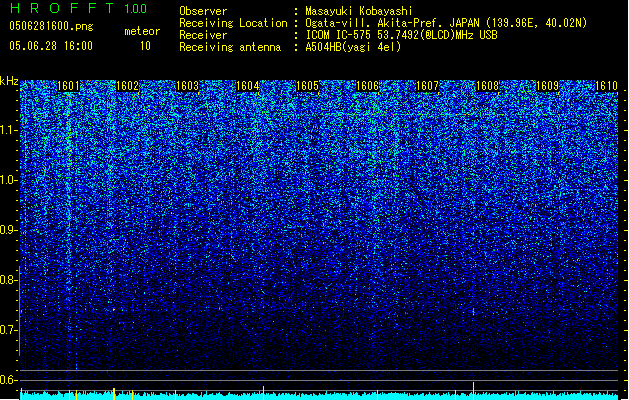Click the red meteor echo spot near 1608
629x400 pixels.
473,311
